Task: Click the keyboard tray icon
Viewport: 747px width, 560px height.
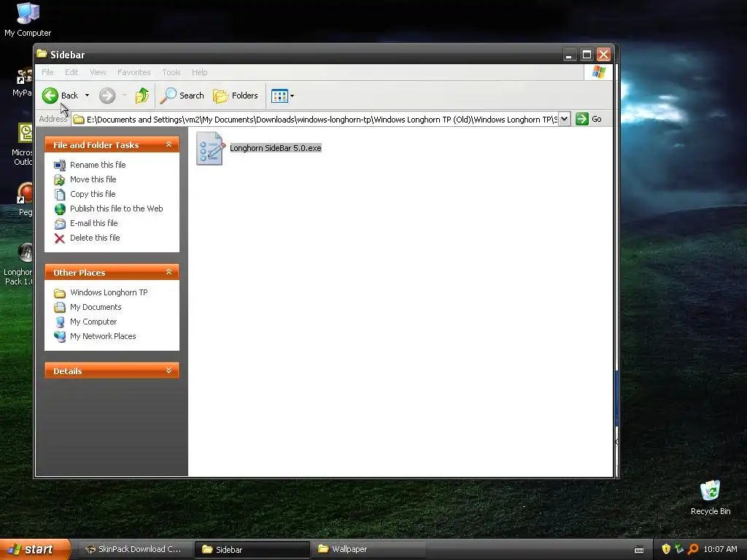Action: [639, 550]
